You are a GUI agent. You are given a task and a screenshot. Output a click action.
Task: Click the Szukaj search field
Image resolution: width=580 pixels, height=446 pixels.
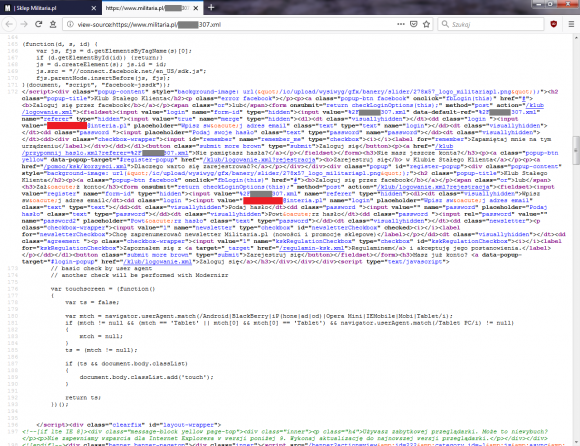tap(491, 24)
